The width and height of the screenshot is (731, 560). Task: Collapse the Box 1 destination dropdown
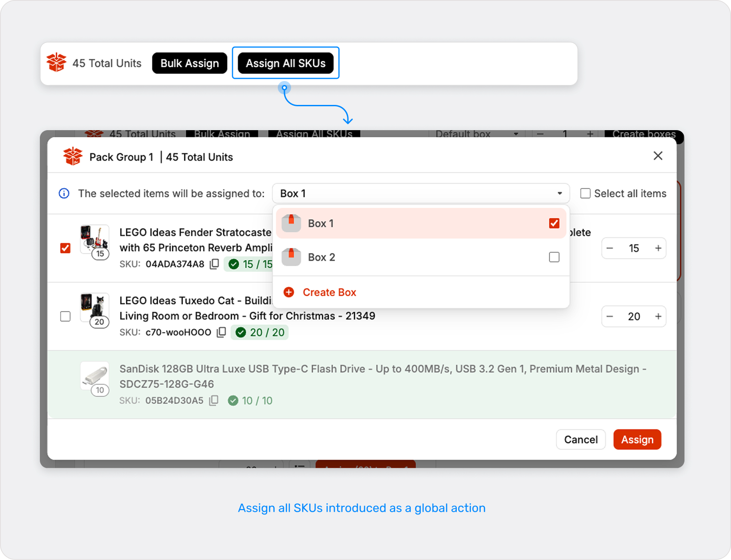point(560,193)
